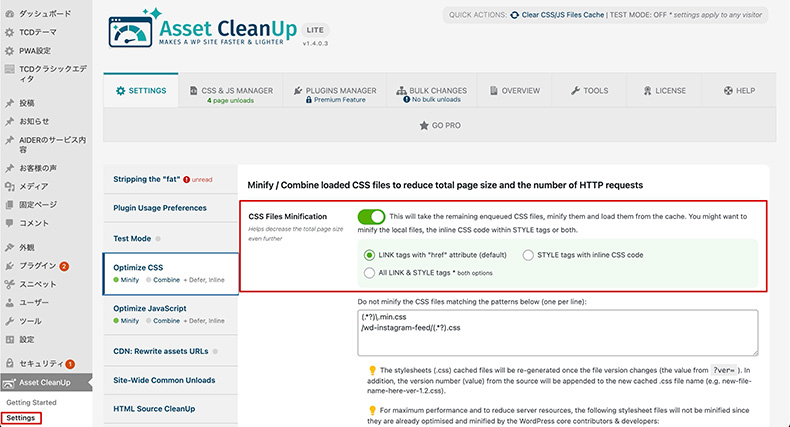Click the No bulk unloads status text
790x427 pixels.
tap(436, 100)
